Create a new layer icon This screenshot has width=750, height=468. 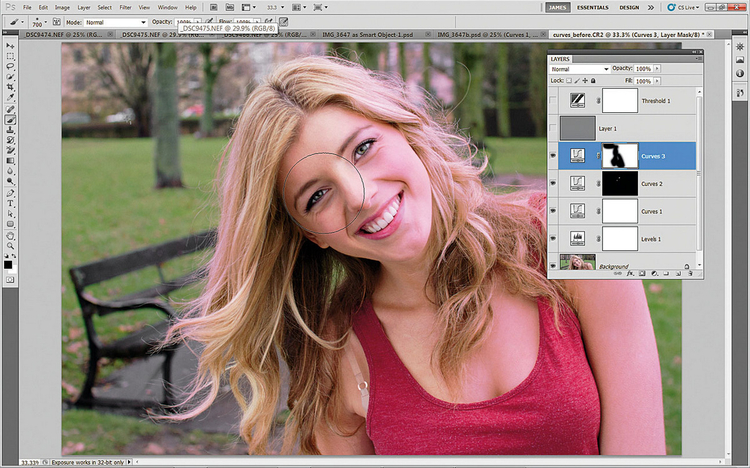tap(678, 274)
